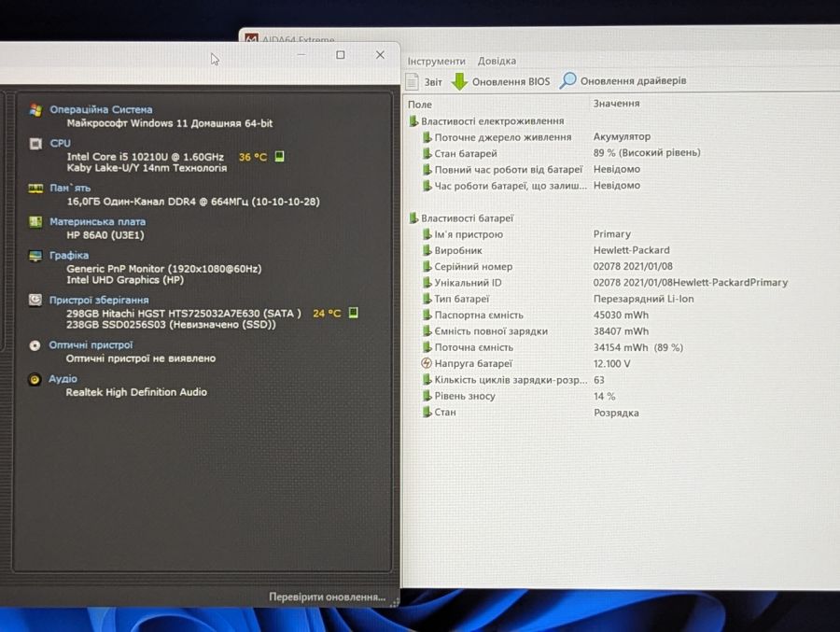Click the Windows flag icon by Операційна Система
840x632 pixels.
pyautogui.click(x=35, y=110)
